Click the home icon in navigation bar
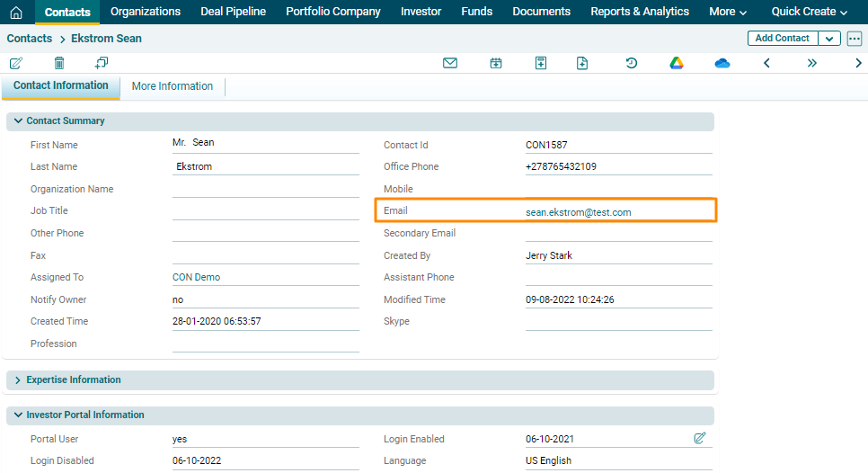 16,12
